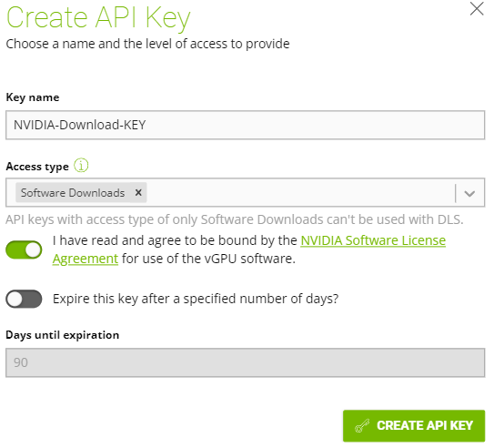Click the Key name input field
The width and height of the screenshot is (494, 448).
245,125
